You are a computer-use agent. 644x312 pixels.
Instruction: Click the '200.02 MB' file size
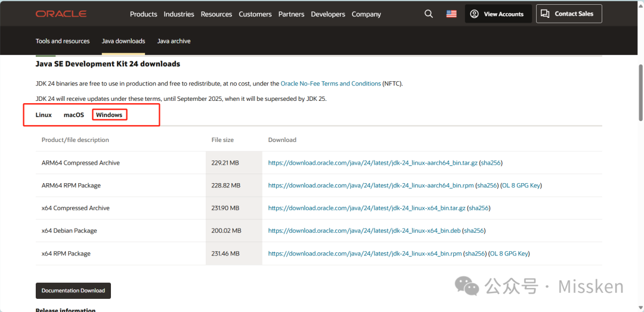[x=227, y=231]
